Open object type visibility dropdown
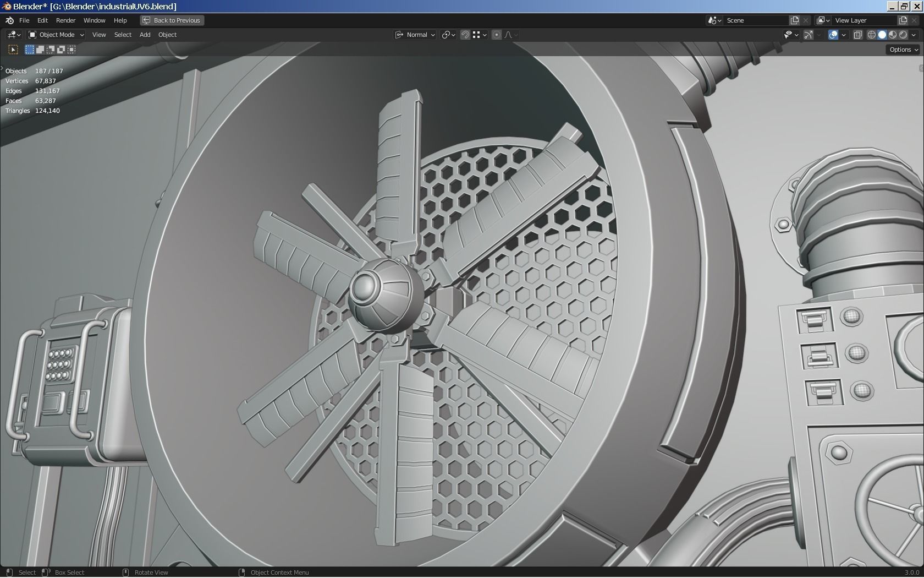The width and height of the screenshot is (924, 578). coord(791,35)
